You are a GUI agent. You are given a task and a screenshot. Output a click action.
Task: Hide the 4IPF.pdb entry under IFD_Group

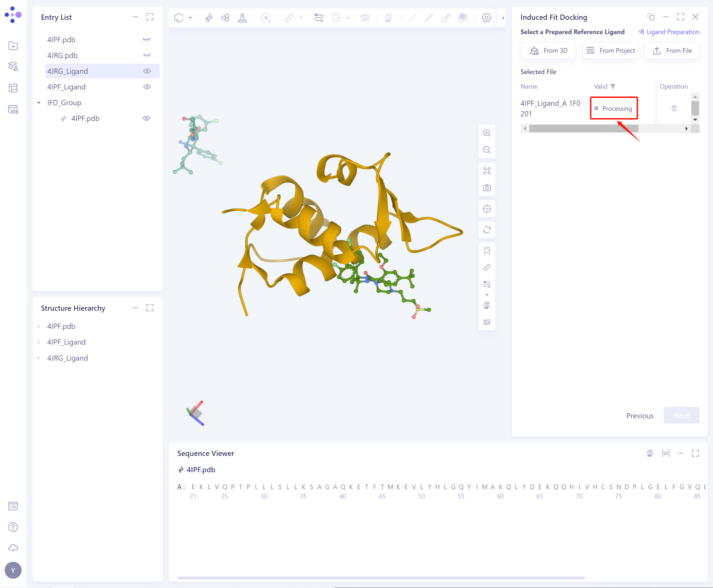click(147, 118)
